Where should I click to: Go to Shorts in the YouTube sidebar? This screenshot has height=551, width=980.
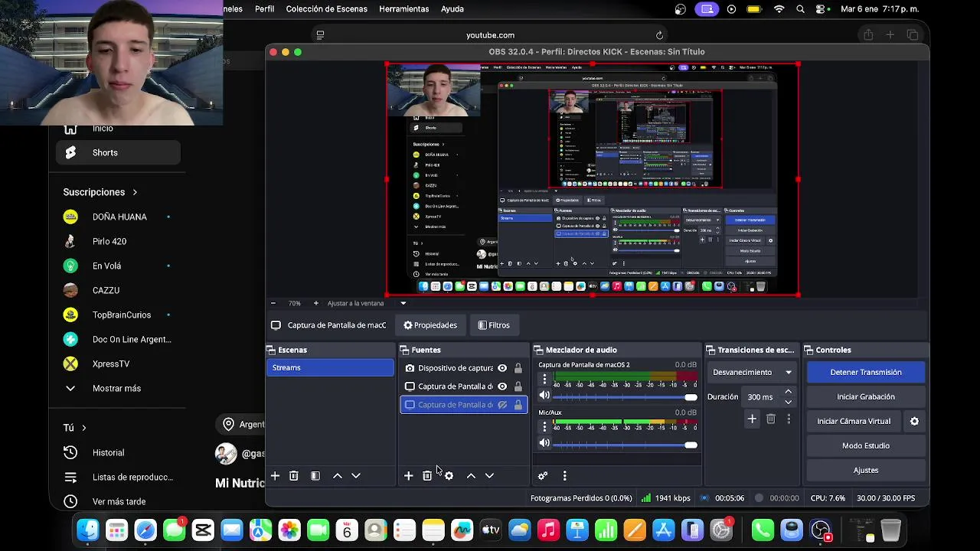[x=118, y=152]
